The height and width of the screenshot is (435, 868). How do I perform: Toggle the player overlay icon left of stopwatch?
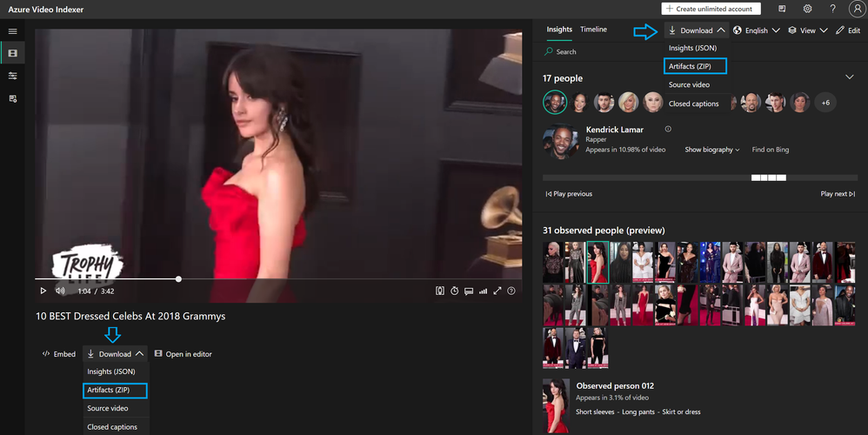440,291
